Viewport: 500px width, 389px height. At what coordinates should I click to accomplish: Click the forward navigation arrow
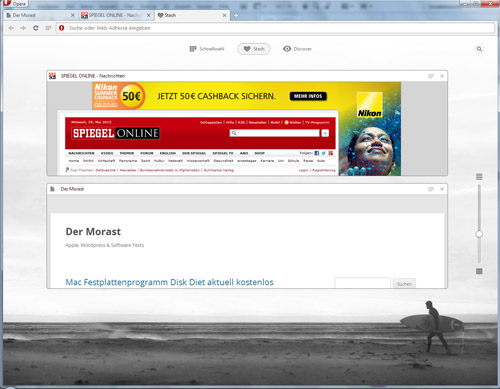[23, 28]
